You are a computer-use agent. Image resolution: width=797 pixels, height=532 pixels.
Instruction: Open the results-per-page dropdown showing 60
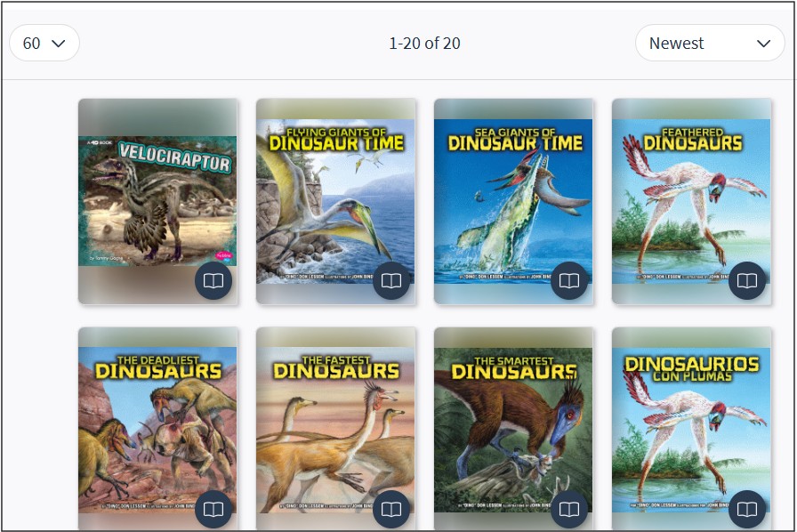44,44
